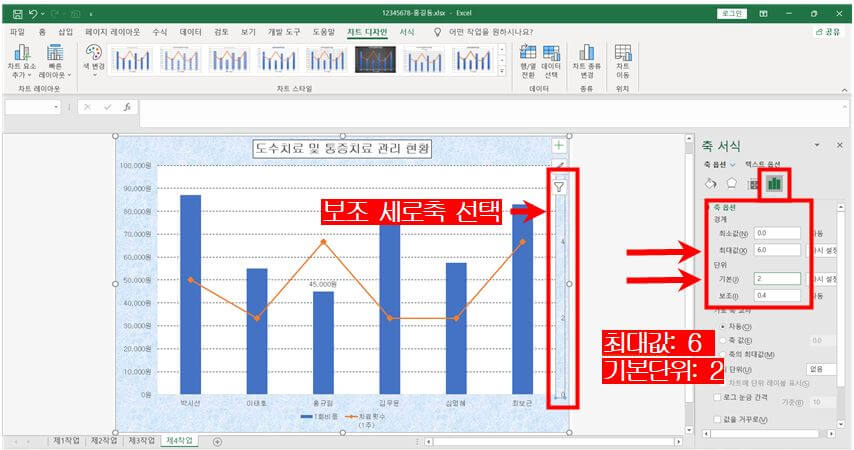Screen dimensions: 854x450
Task: Click the save icon in title bar
Action: 17,14
